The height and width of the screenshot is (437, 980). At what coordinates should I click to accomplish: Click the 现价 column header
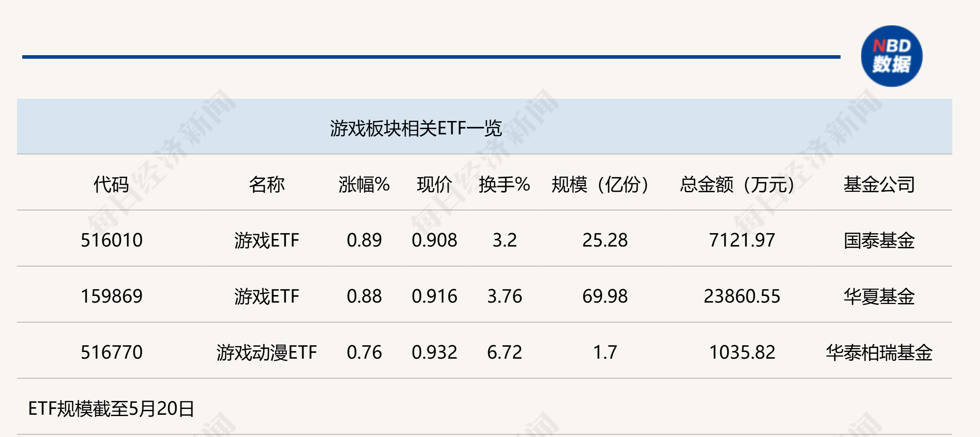434,184
